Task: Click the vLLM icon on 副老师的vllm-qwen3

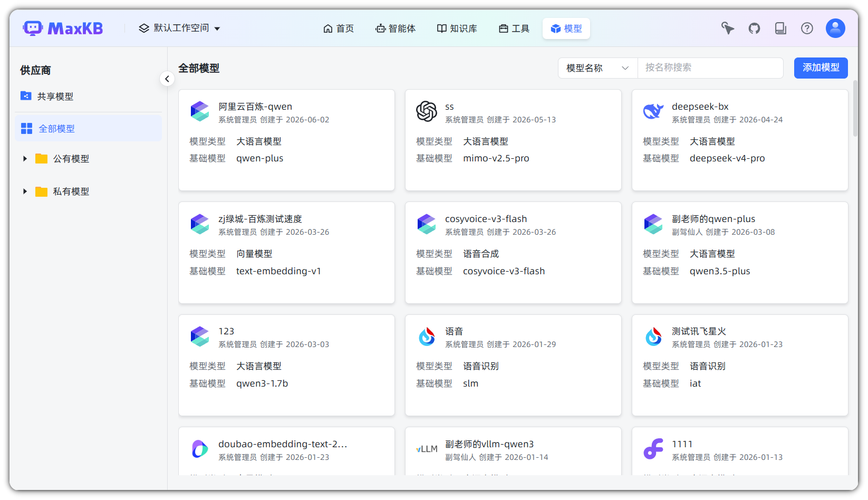Action: click(x=427, y=449)
